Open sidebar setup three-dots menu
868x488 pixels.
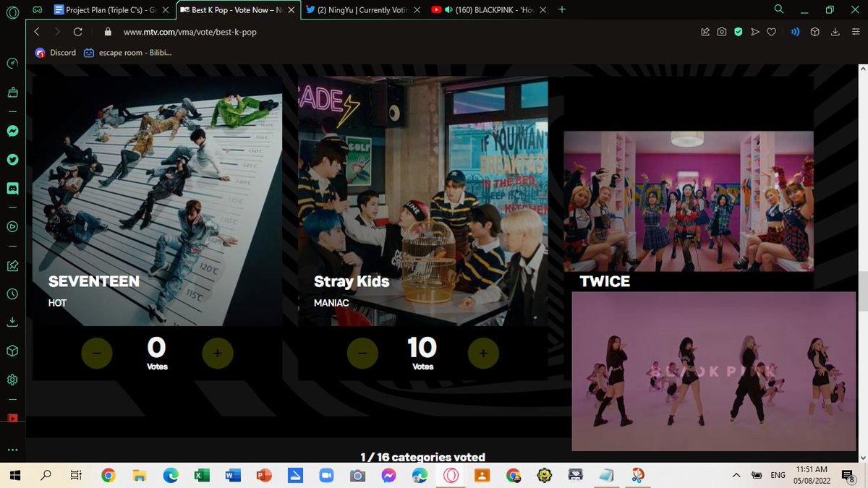coord(12,449)
